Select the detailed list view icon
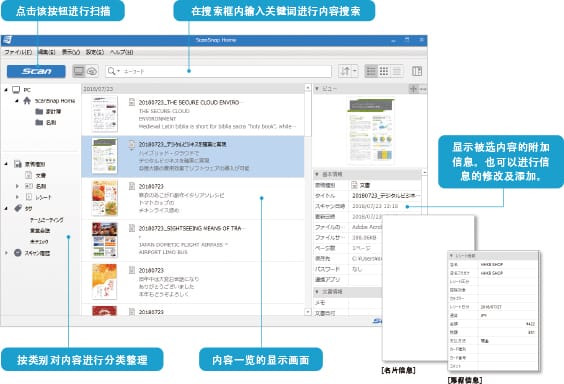The height and width of the screenshot is (384, 564). pos(371,71)
